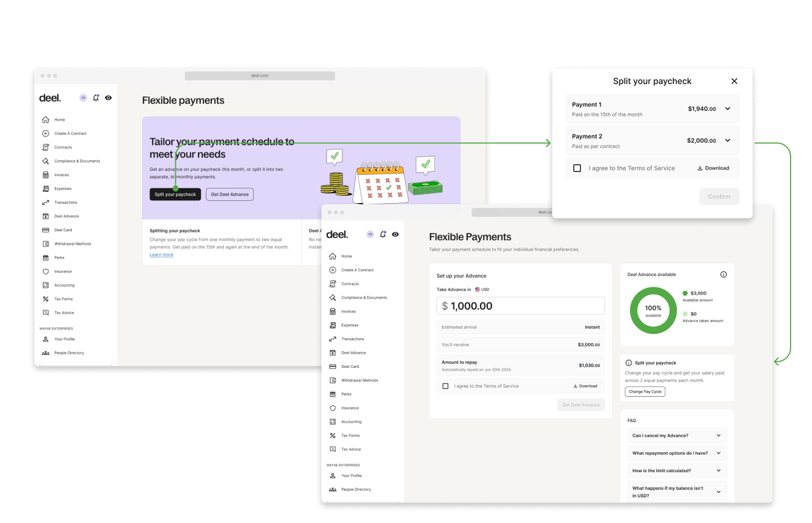Click Change Pay Cycle button
This screenshot has width=812, height=523.
coord(645,392)
